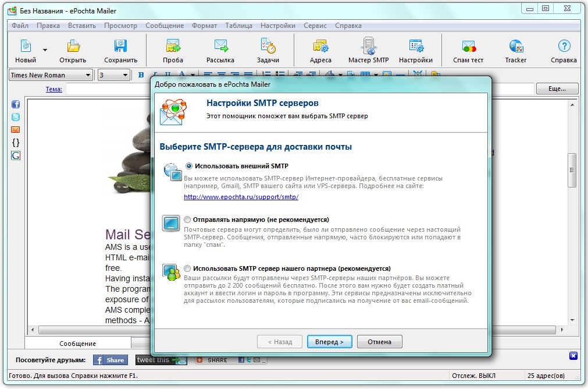Open the Просмотр menu
The height and width of the screenshot is (389, 588).
point(120,26)
